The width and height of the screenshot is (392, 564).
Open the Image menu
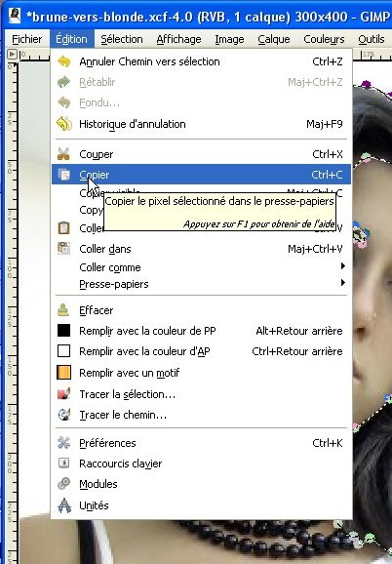pos(229,39)
